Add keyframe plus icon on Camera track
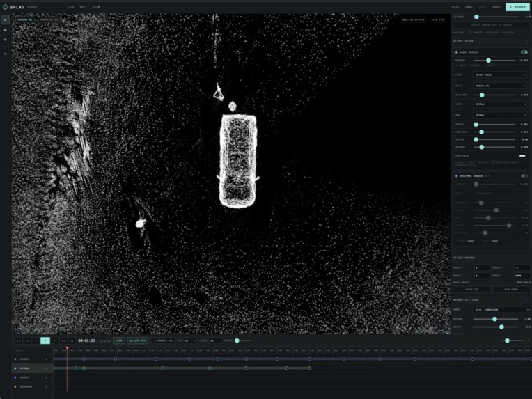 [x=47, y=359]
